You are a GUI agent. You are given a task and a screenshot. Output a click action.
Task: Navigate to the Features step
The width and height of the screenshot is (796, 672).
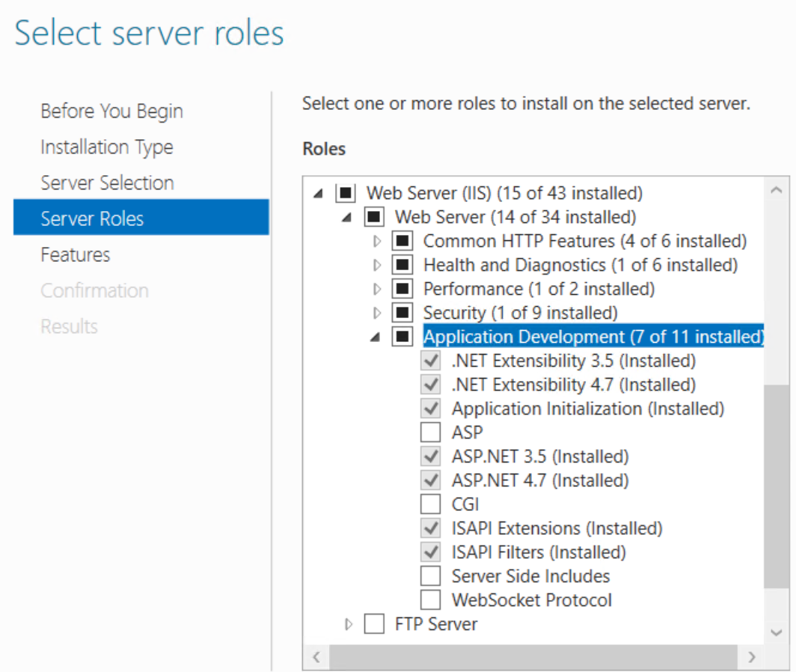click(75, 254)
